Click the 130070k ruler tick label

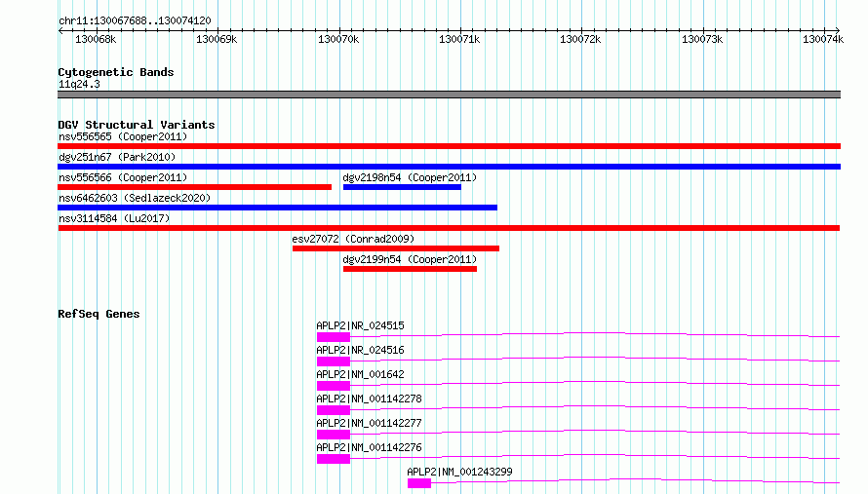click(x=338, y=39)
